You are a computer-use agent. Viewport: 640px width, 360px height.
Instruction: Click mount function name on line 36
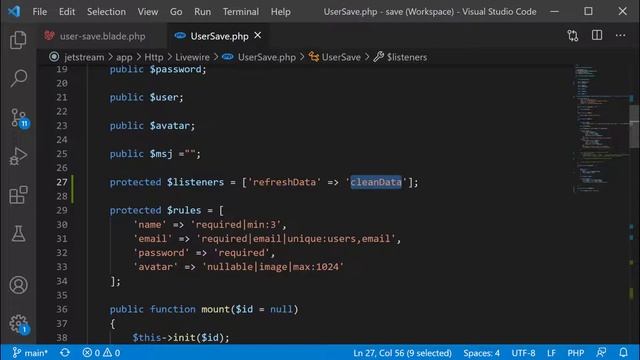click(x=216, y=309)
